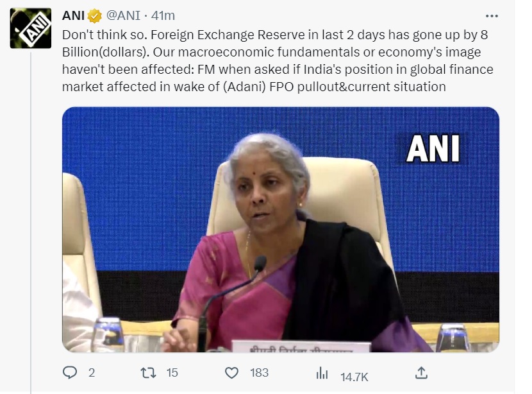Click the reply speech bubble icon

click(69, 373)
